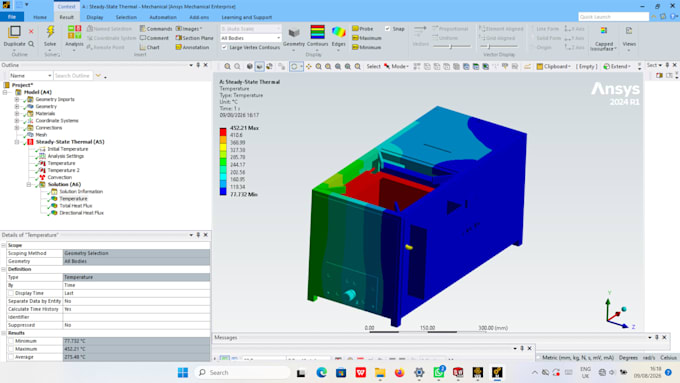Open the Extend selection dropdown
The width and height of the screenshot is (680, 383).
pyautogui.click(x=616, y=66)
